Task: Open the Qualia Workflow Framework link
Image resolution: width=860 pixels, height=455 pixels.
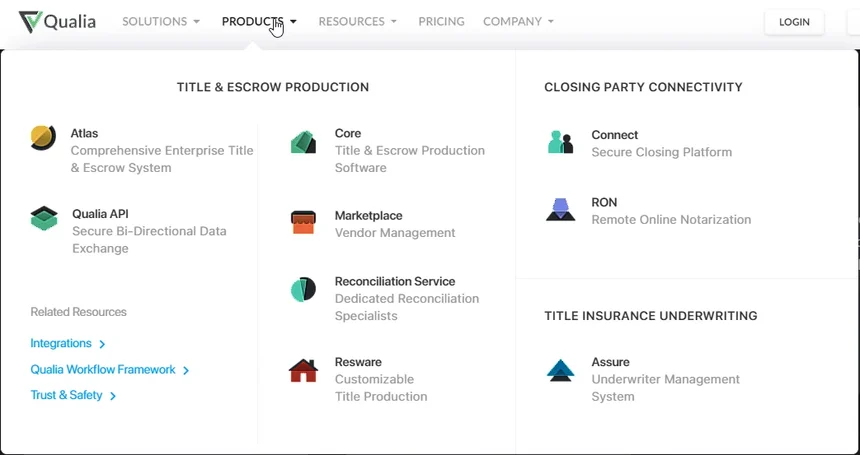Action: tap(103, 369)
